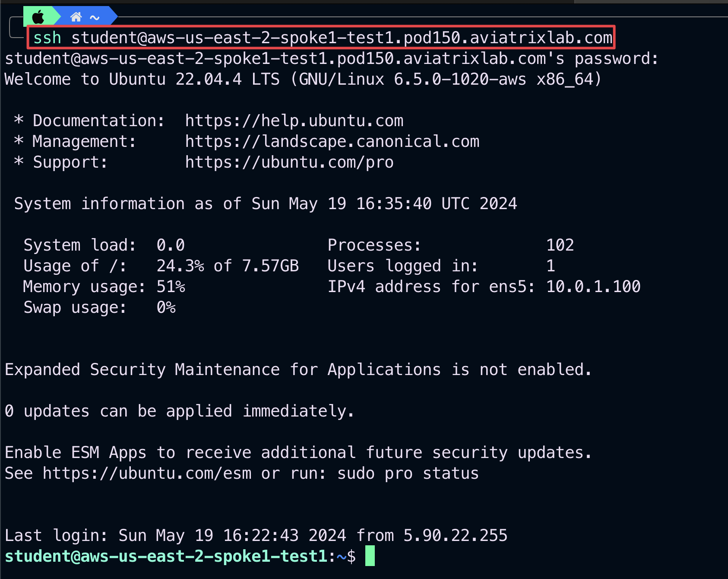Open the https://ubuntu.com/esm link
The image size is (728, 579).
(x=147, y=473)
